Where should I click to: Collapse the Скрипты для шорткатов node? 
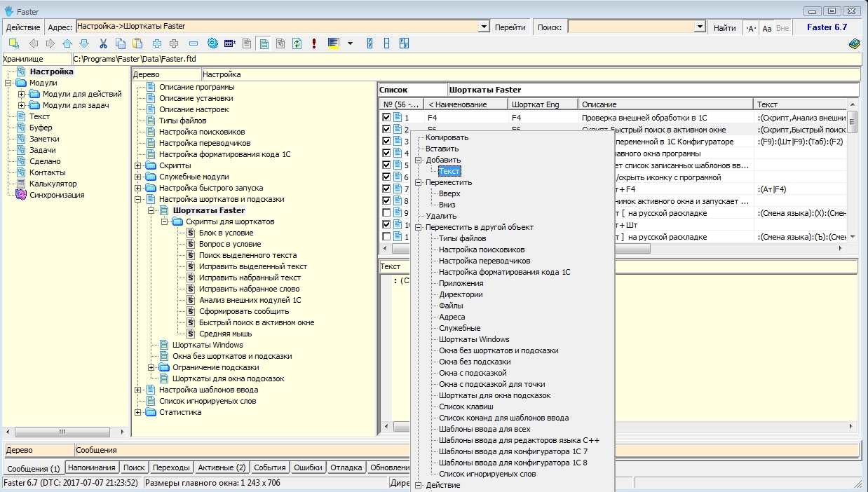tap(164, 221)
